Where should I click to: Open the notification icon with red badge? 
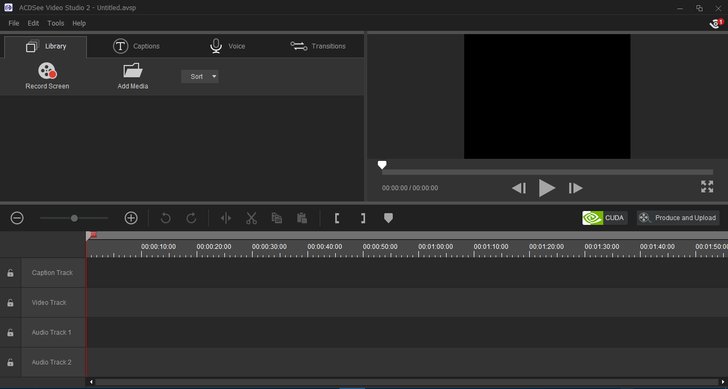coord(716,23)
